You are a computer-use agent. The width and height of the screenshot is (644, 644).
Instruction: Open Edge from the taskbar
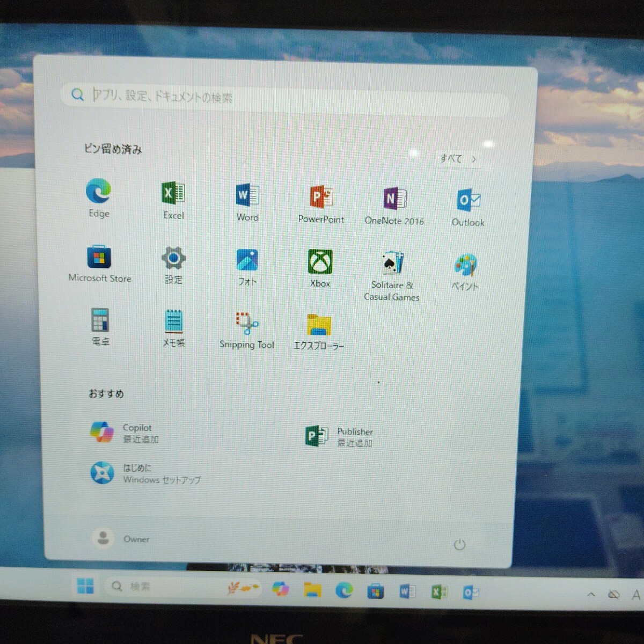[344, 590]
